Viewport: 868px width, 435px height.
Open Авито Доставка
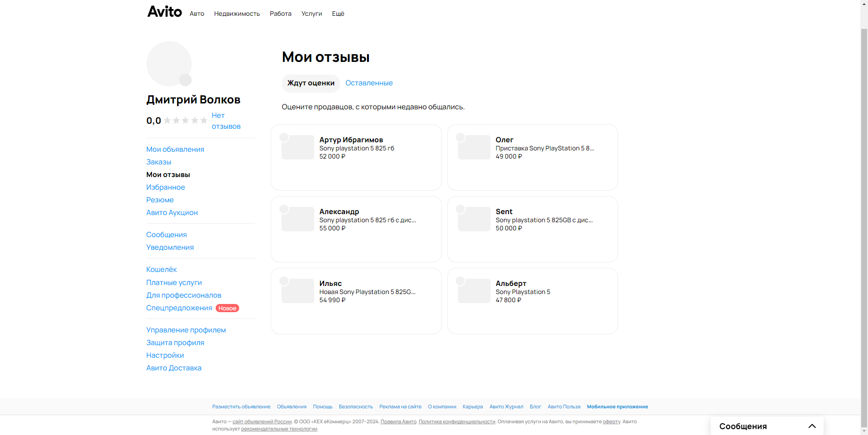pos(174,368)
